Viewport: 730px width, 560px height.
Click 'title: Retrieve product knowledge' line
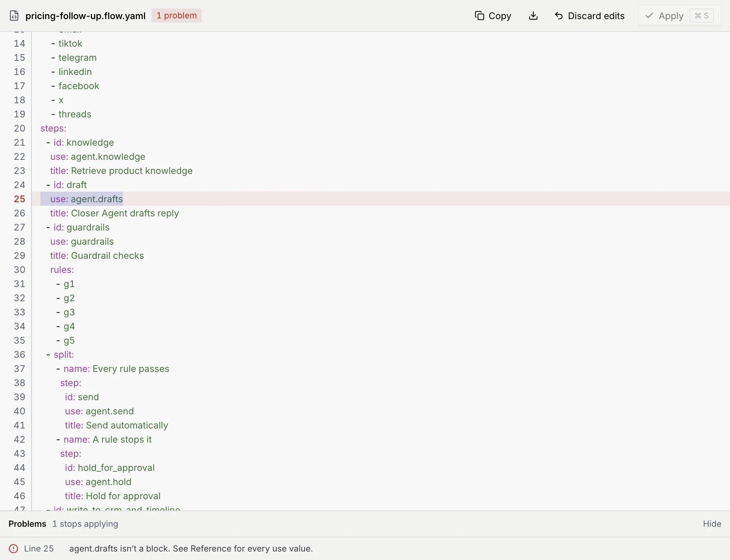[121, 171]
